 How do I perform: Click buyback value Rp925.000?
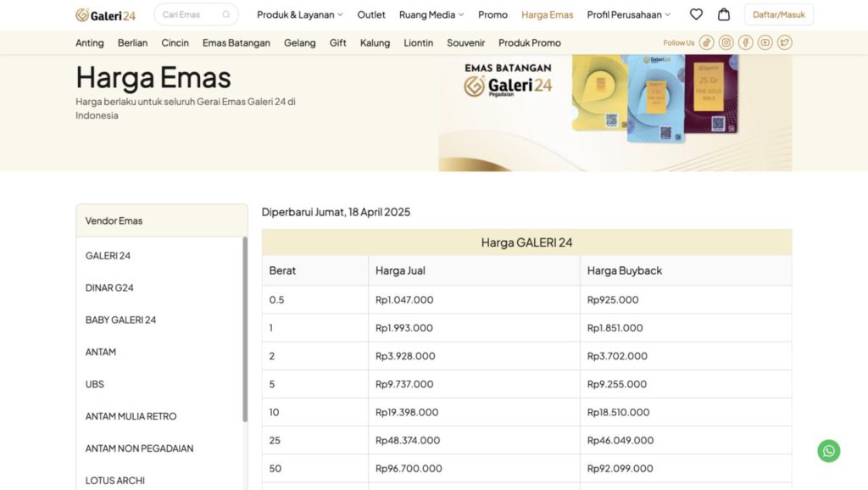click(x=613, y=300)
